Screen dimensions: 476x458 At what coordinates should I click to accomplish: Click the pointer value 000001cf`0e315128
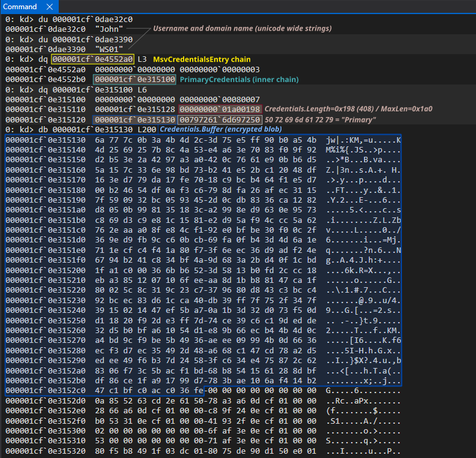click(135, 110)
